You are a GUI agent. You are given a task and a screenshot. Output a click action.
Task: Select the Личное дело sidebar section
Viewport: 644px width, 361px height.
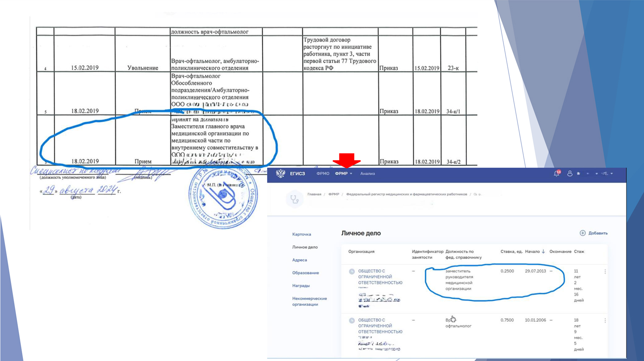point(305,247)
